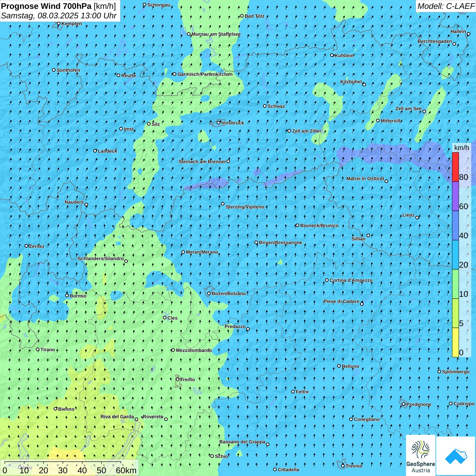Click the 'Pieve di Cadore' label
The width and height of the screenshot is (476, 476).
tap(341, 301)
